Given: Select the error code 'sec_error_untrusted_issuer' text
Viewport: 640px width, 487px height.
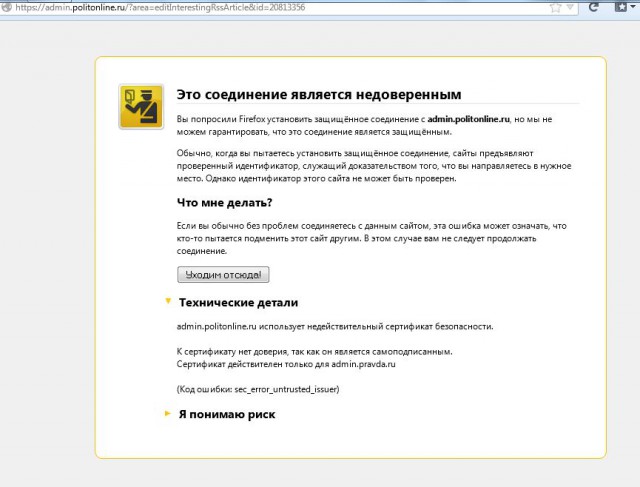Looking at the screenshot, I should coord(285,389).
